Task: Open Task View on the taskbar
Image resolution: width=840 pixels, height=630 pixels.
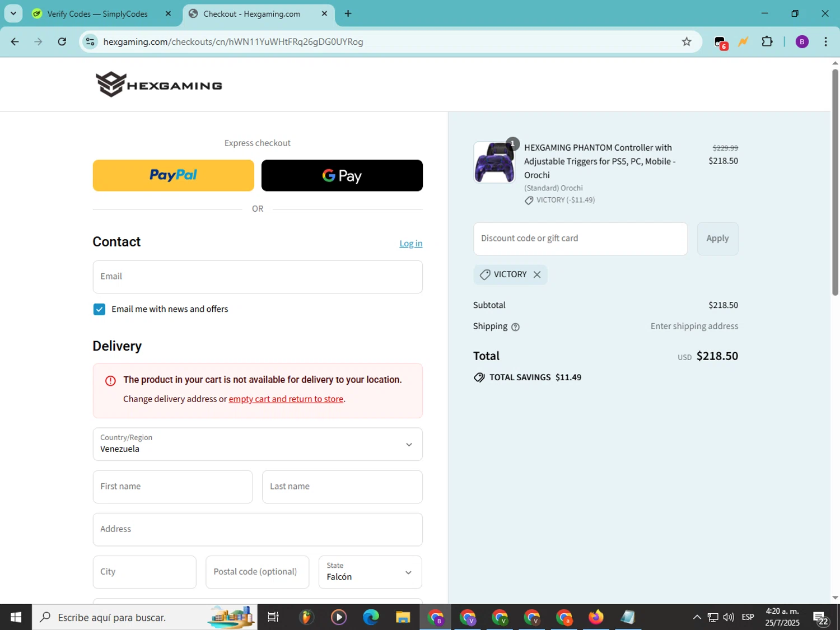Action: [273, 617]
